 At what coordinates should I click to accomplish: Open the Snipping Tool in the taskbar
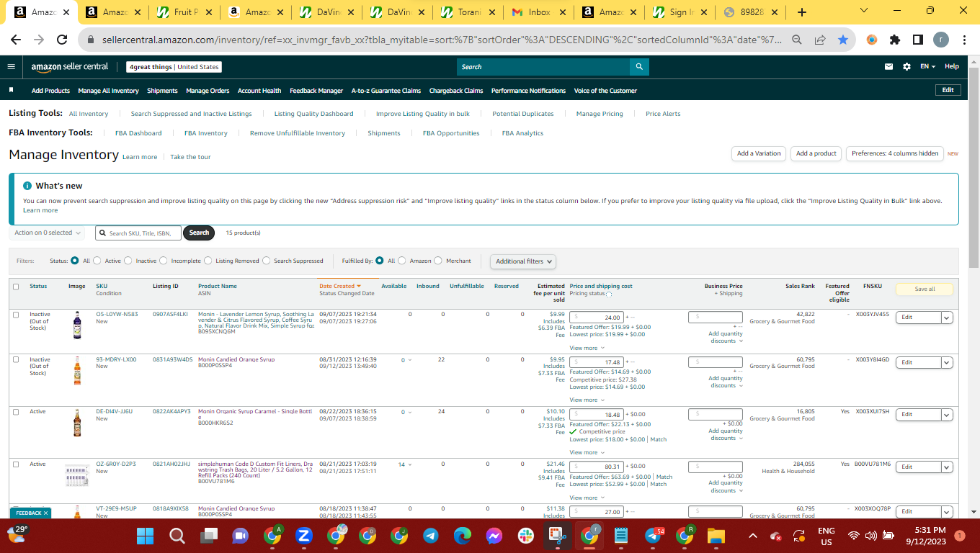(557, 536)
